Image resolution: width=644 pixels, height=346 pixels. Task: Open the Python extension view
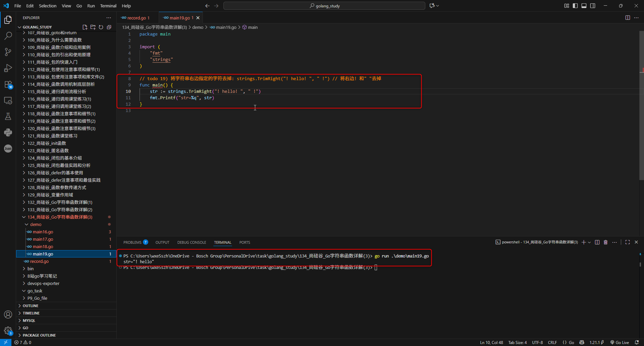pos(8,132)
